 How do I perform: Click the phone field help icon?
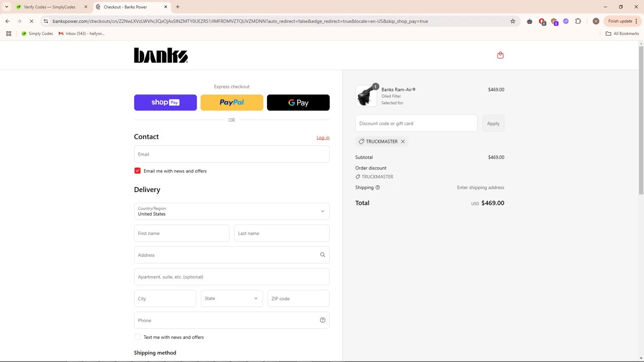(322, 320)
